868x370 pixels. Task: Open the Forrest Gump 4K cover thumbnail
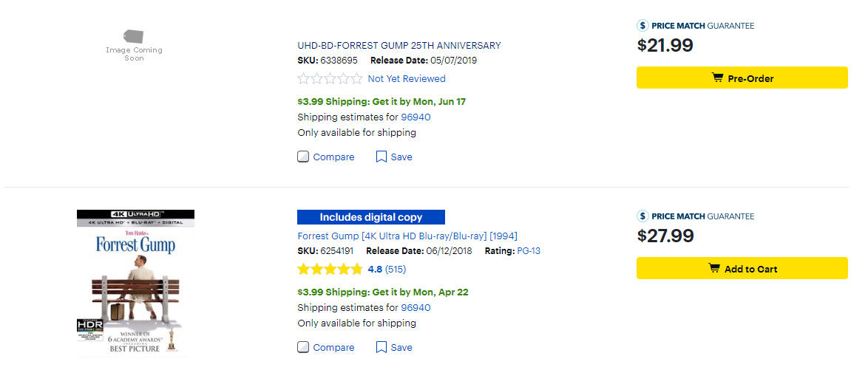135,284
